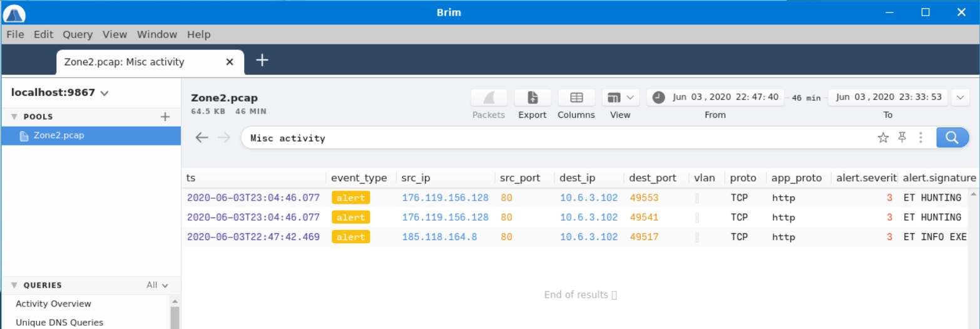This screenshot has height=329, width=980.
Task: Click timestamp 2020-06-03T22:47:42.469
Action: click(x=253, y=237)
